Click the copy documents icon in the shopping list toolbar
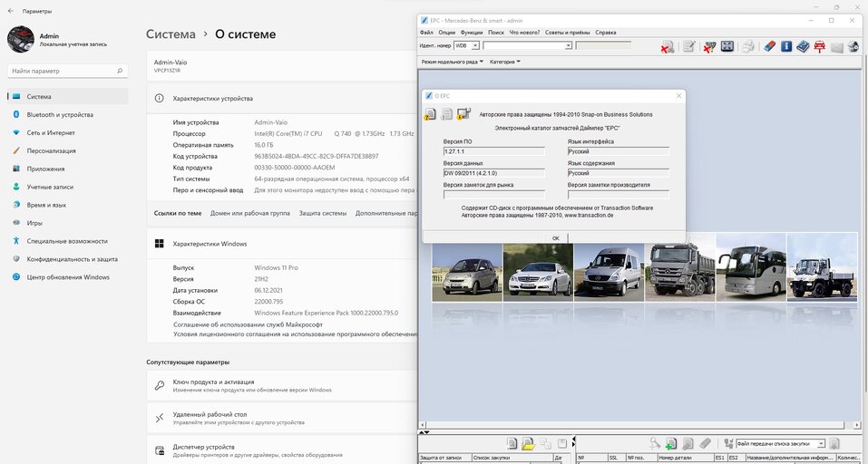This screenshot has height=464, width=868. [x=545, y=443]
